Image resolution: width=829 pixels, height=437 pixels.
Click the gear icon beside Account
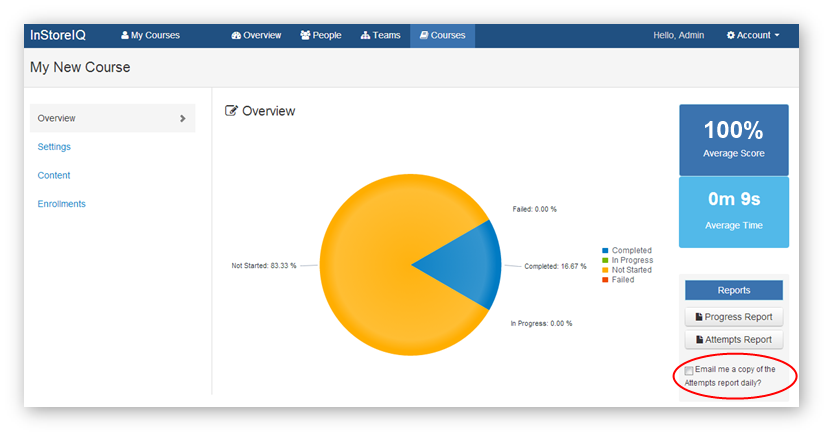click(x=731, y=35)
